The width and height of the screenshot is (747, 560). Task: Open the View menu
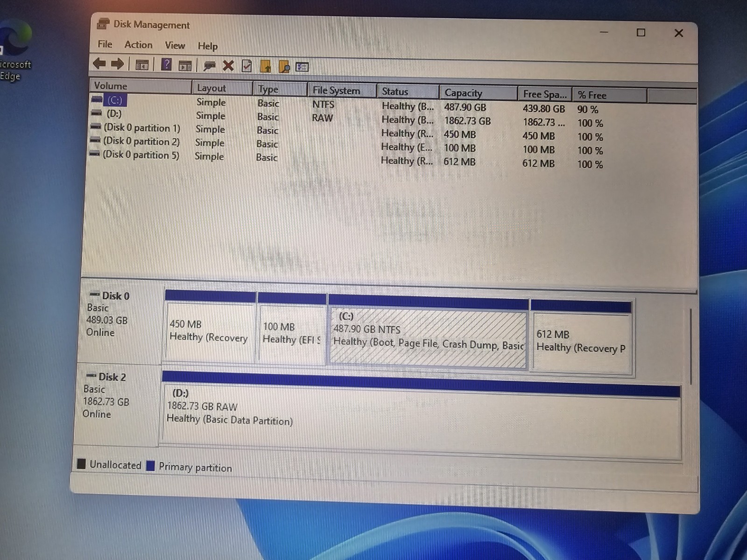(x=175, y=45)
